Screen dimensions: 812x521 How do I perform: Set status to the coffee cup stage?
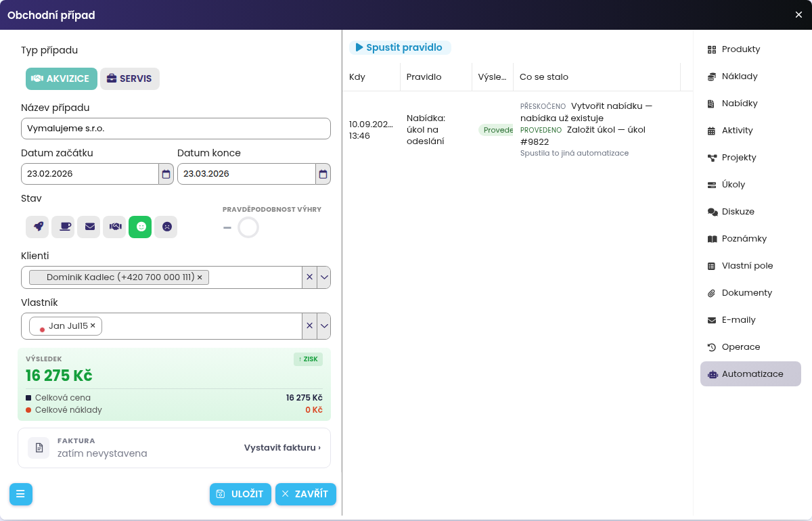tap(63, 227)
